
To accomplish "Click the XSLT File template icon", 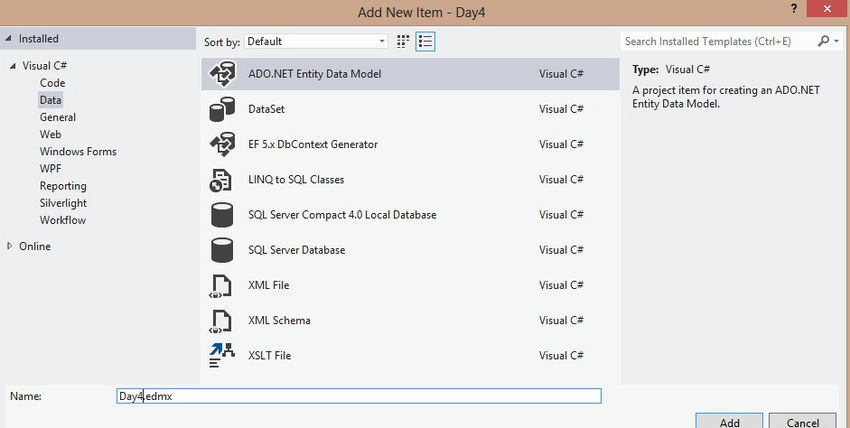I will [222, 356].
